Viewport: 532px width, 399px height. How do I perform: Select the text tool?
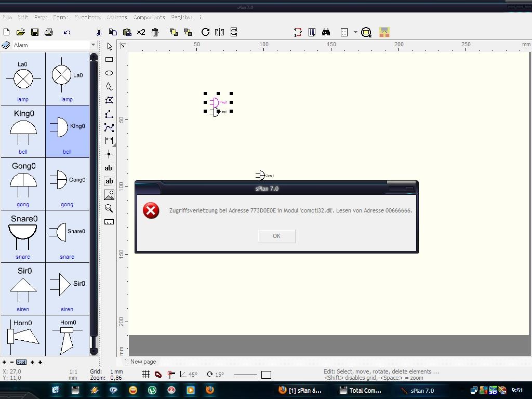pyautogui.click(x=109, y=168)
